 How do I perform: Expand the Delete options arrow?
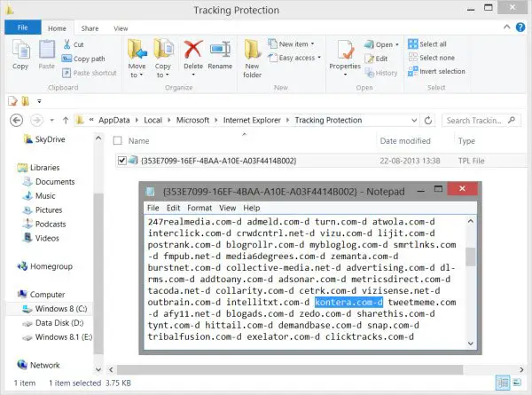pyautogui.click(x=193, y=75)
